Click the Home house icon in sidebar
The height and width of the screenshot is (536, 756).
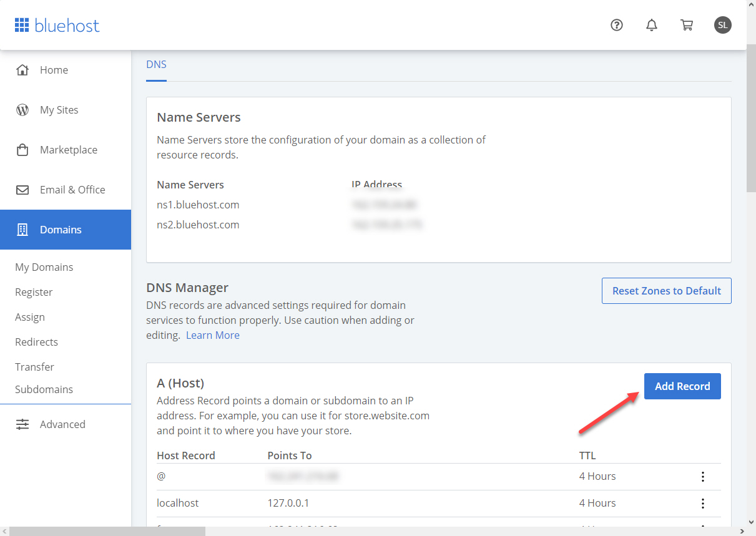[x=22, y=70]
